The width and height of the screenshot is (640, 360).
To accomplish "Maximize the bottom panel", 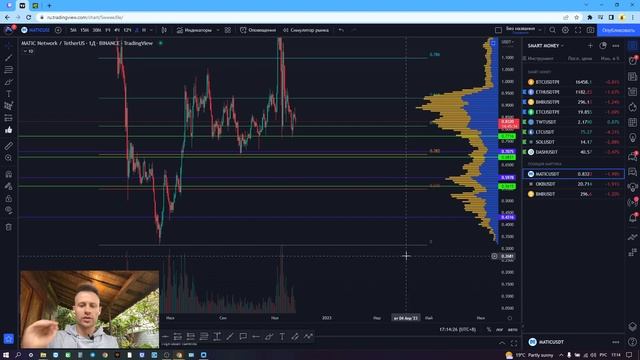I will tap(514, 343).
